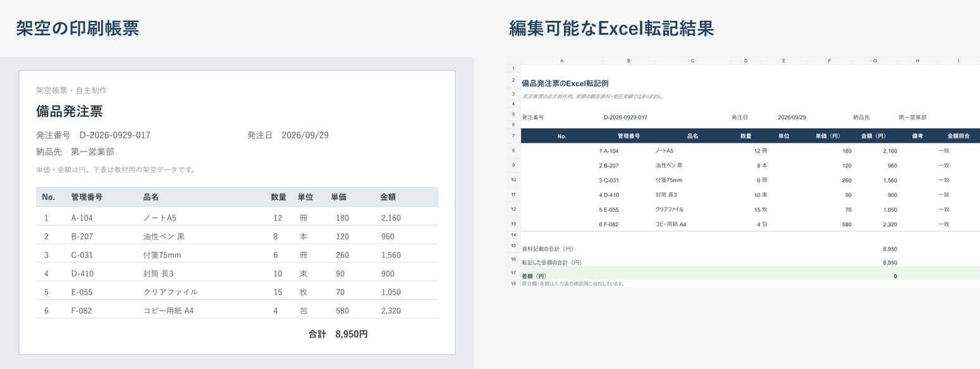The height and width of the screenshot is (369, 980).
Task: Click the 数量 column header on the printed form
Action: point(279,197)
